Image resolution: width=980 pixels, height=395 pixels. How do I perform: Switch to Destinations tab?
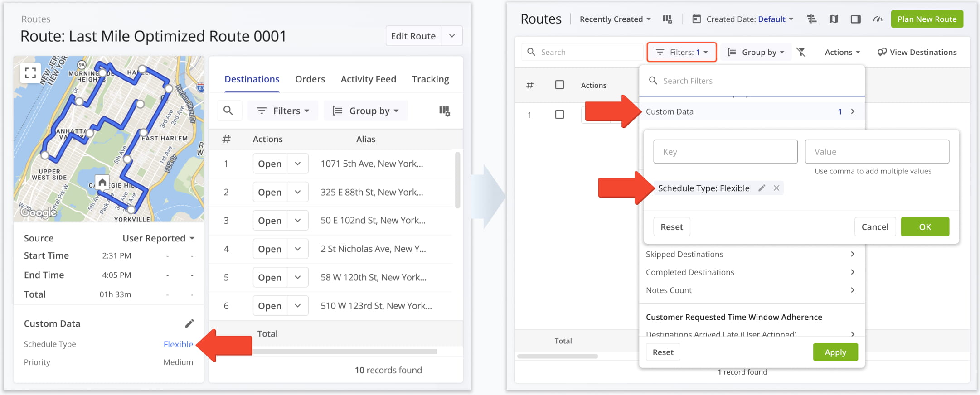point(252,79)
